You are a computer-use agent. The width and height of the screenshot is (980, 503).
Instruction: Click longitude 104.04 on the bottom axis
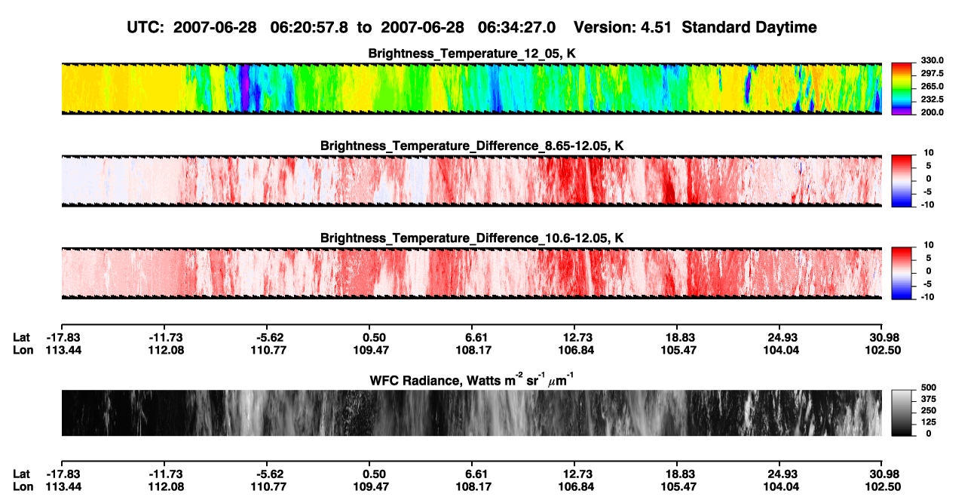tap(780, 487)
